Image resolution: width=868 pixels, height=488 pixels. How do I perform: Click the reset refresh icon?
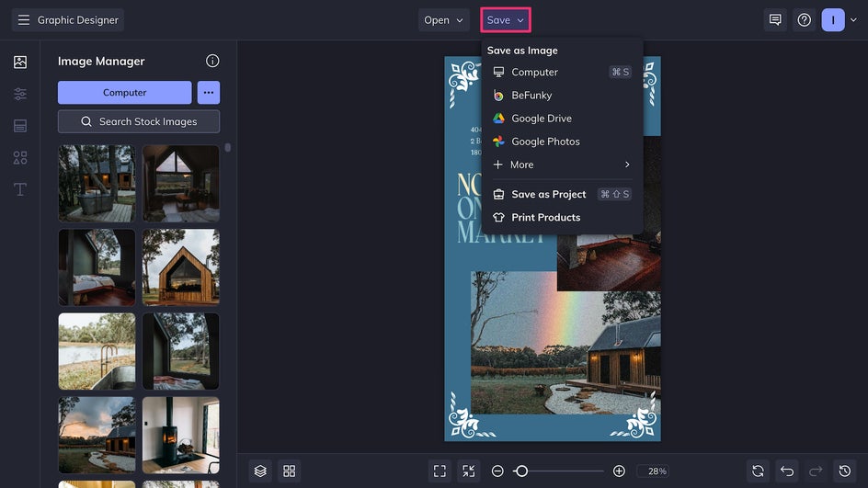pyautogui.click(x=758, y=471)
